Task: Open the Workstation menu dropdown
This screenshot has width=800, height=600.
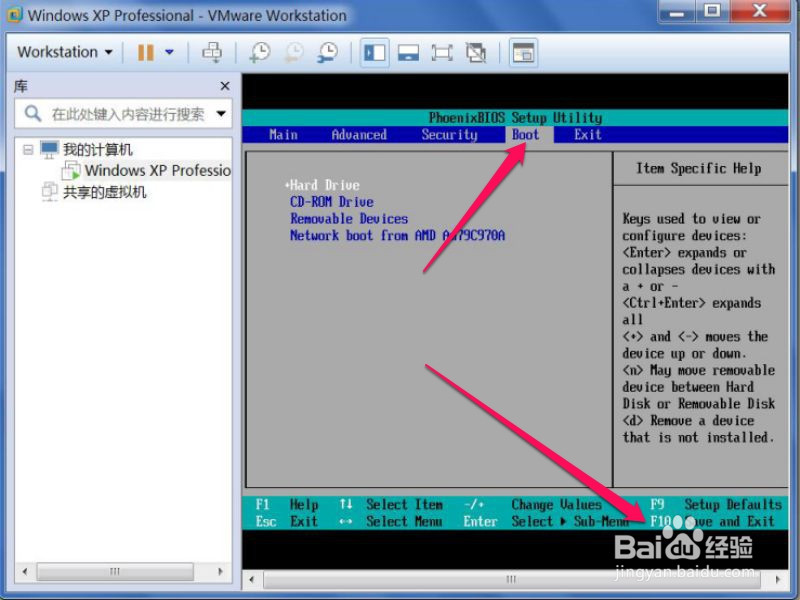Action: pos(64,52)
